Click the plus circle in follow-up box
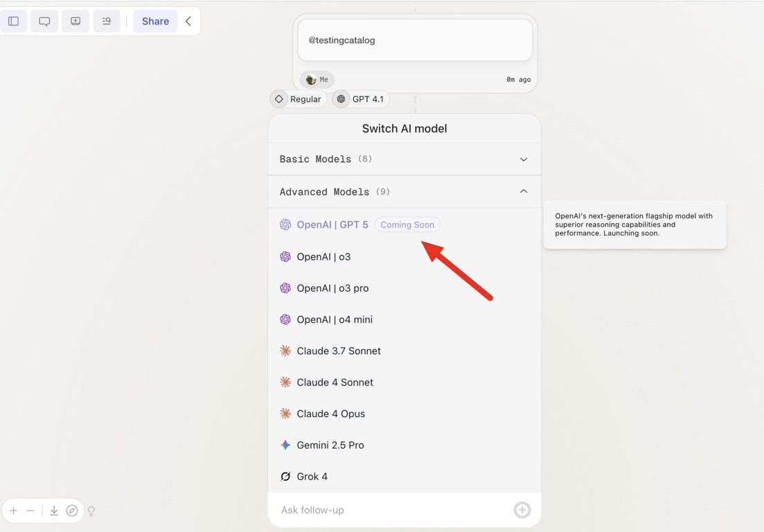The width and height of the screenshot is (764, 532). [522, 510]
